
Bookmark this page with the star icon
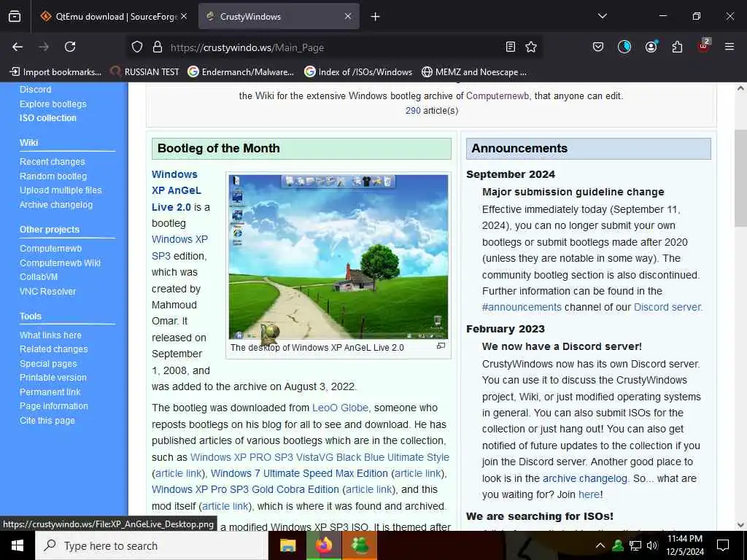pos(531,47)
